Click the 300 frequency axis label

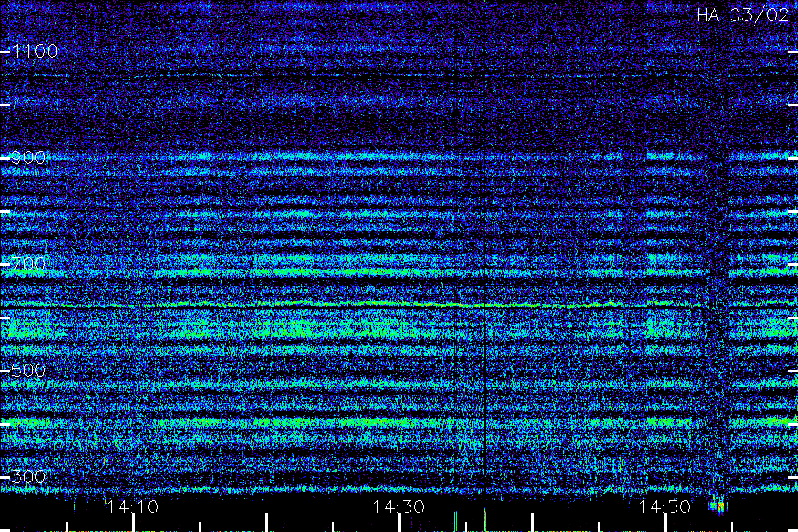(29, 476)
